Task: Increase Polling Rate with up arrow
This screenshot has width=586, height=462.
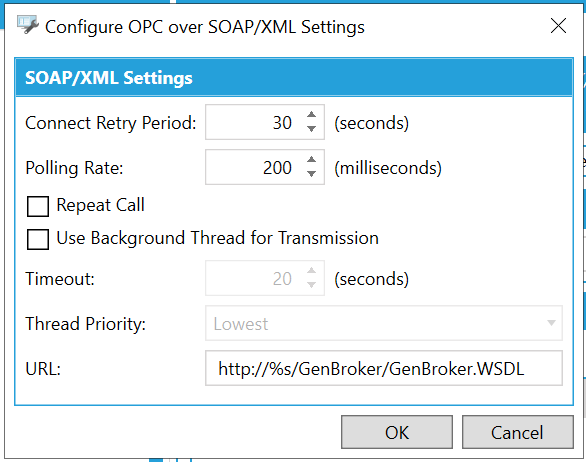Action: (311, 160)
